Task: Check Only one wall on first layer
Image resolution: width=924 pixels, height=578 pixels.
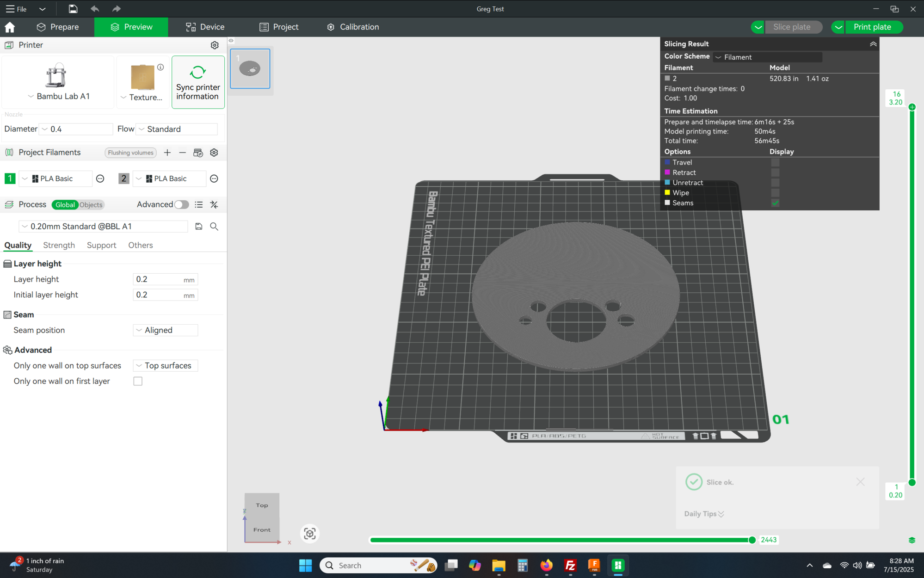Action: coord(138,381)
